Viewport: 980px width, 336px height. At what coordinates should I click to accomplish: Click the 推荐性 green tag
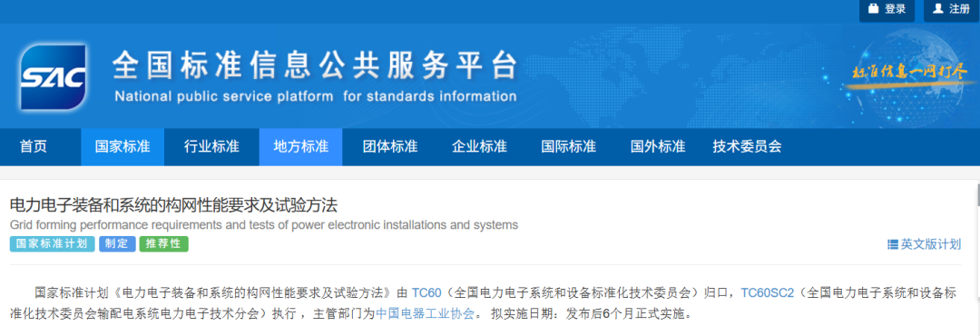[x=163, y=244]
